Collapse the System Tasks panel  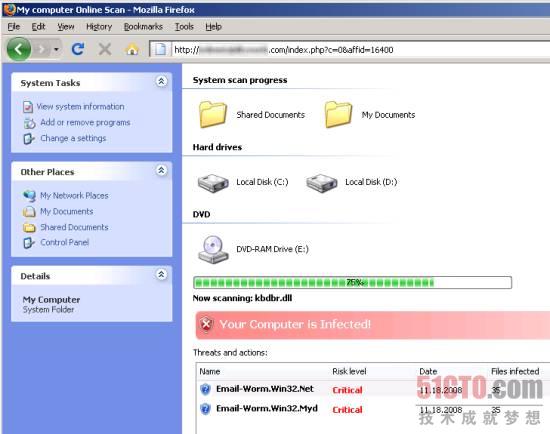point(161,81)
